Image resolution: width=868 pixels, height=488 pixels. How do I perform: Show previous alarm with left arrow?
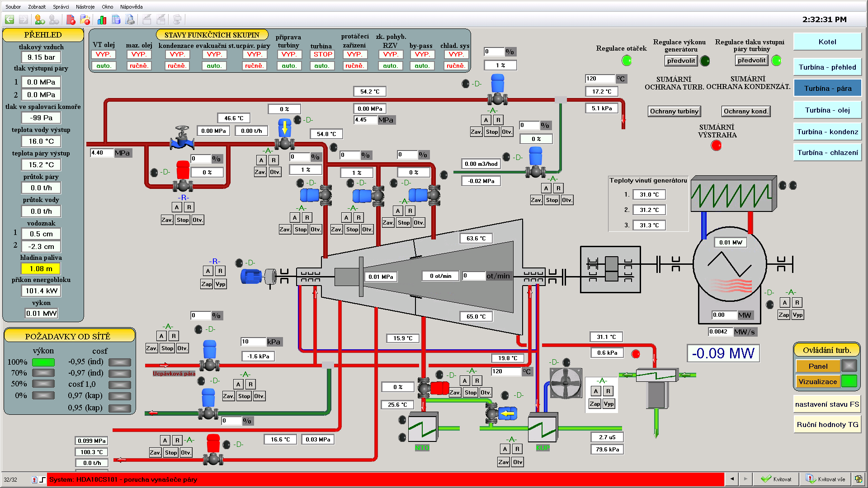coord(732,479)
